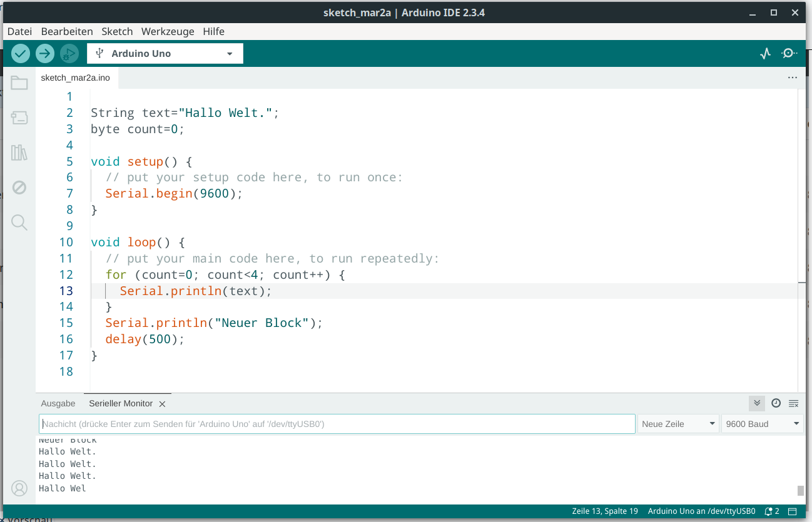Screen dimensions: 812x522
Task: Click the Upload arrow button
Action: (45, 54)
